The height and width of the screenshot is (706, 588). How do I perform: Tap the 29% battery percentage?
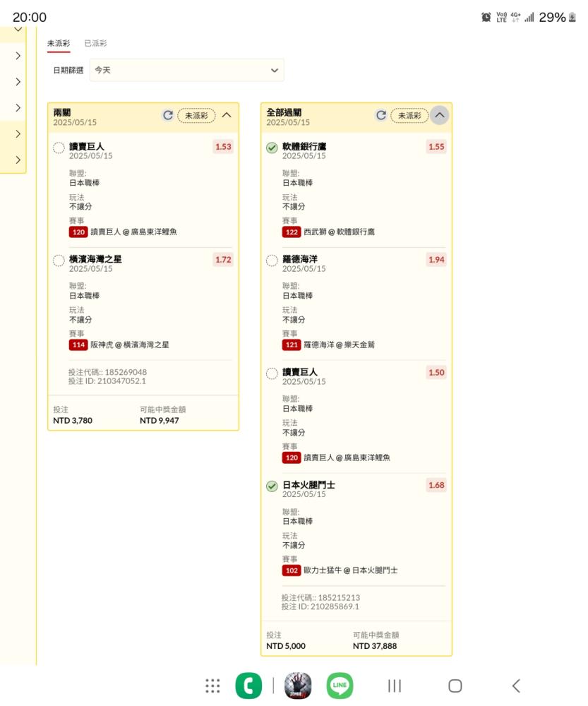[x=553, y=17]
